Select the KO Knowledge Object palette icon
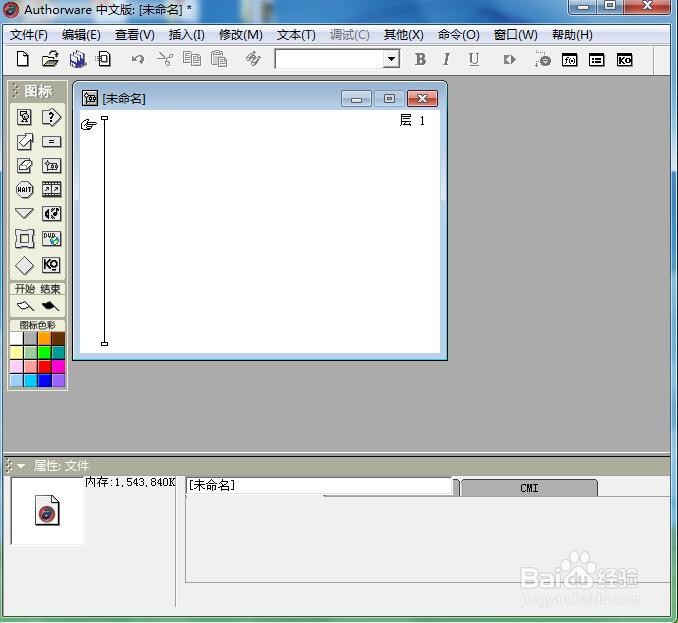This screenshot has height=623, width=678. point(51,265)
